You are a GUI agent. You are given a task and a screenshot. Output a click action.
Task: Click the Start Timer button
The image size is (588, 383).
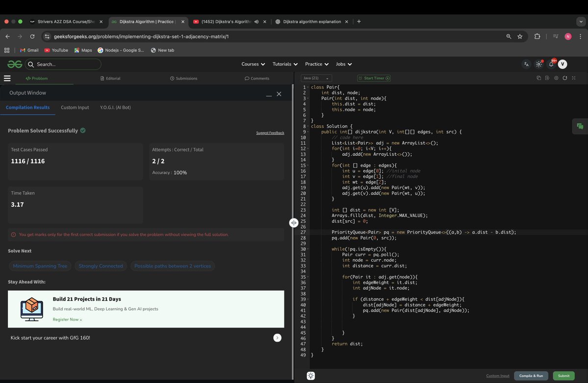(374, 78)
